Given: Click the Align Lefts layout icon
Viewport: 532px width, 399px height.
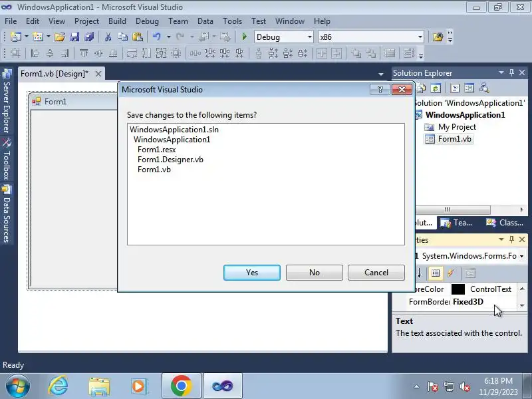Looking at the screenshot, I should (x=35, y=53).
